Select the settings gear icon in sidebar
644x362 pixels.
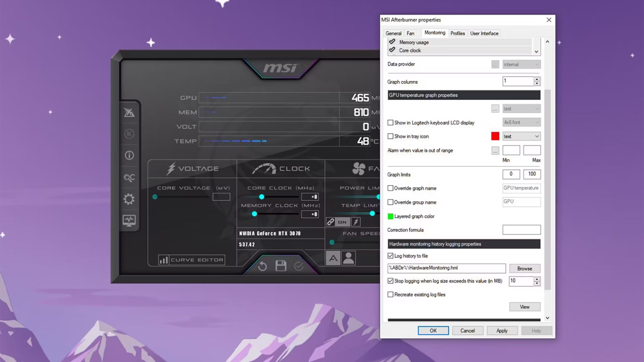click(129, 199)
